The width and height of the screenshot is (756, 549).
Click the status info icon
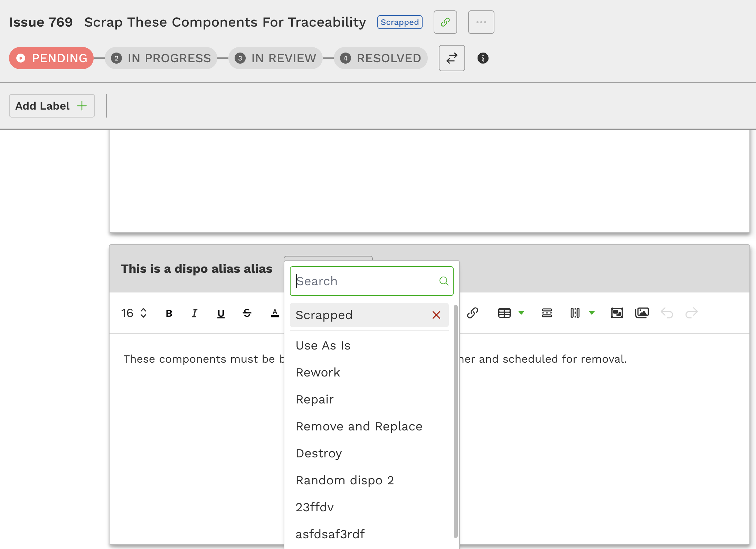click(483, 58)
